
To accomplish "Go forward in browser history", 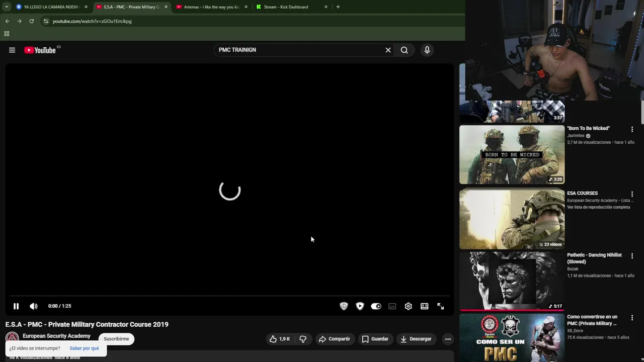I will click(x=19, y=21).
